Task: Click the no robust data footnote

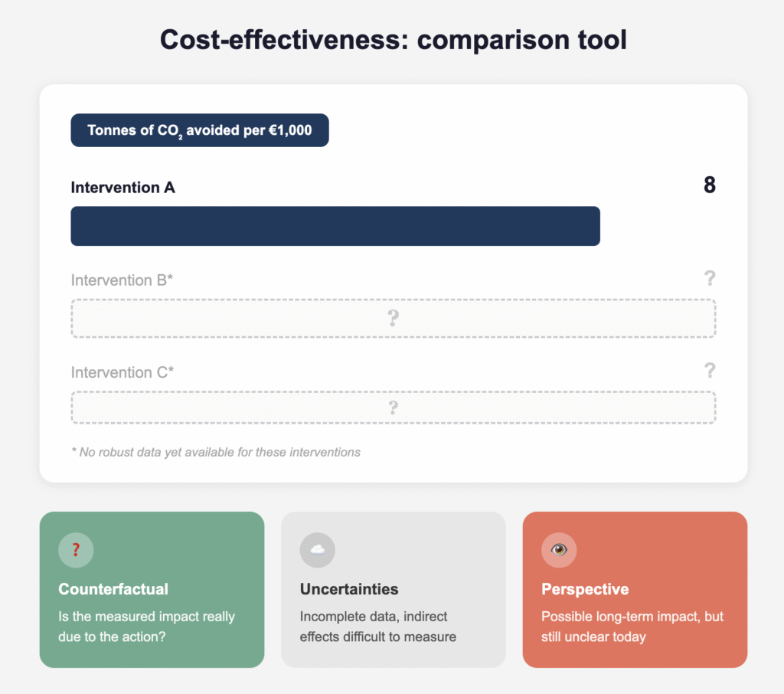Action: (x=216, y=452)
